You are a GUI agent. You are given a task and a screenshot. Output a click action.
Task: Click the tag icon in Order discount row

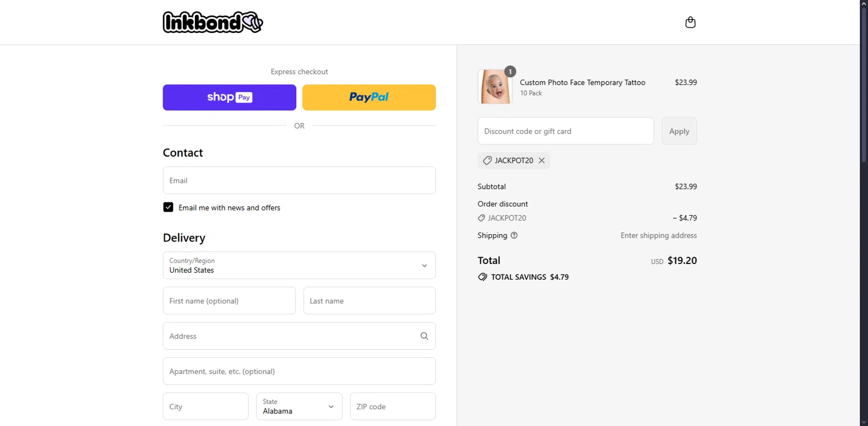pyautogui.click(x=481, y=218)
